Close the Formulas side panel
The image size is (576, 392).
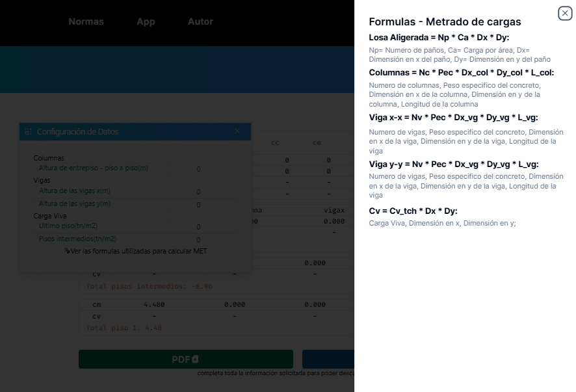(x=565, y=13)
